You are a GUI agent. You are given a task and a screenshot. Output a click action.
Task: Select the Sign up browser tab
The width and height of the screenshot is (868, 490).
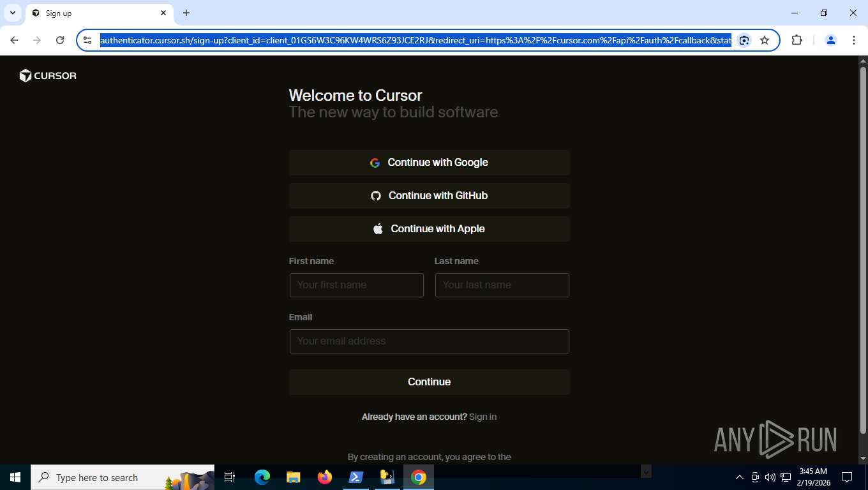pos(100,13)
